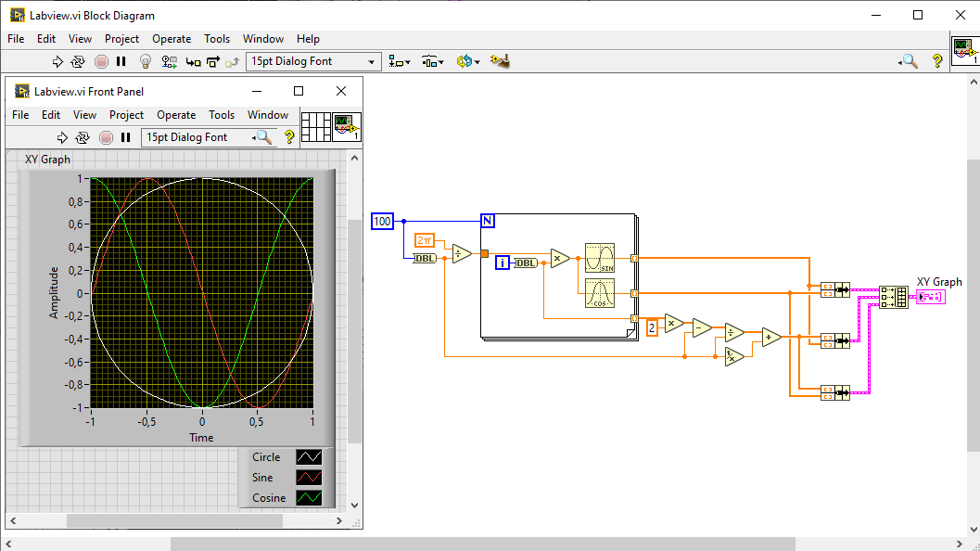Toggle Pause in the Block Diagram toolbar
The image size is (980, 551).
121,61
